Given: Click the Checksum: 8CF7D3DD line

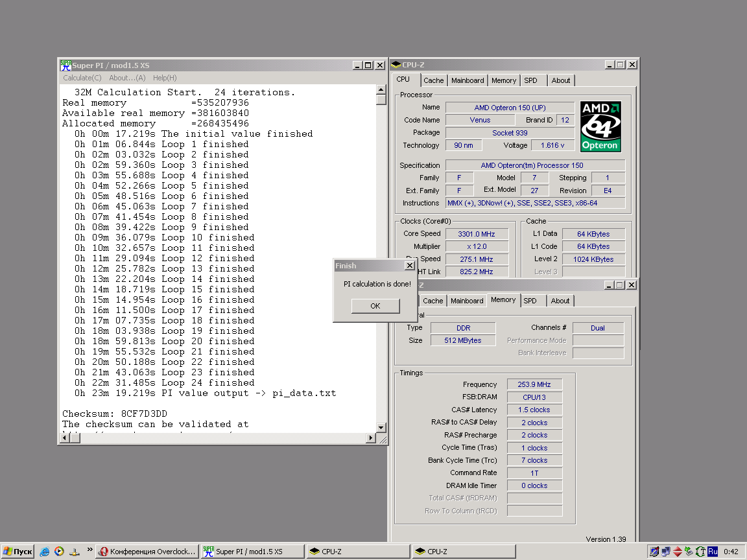Looking at the screenshot, I should [x=115, y=414].
